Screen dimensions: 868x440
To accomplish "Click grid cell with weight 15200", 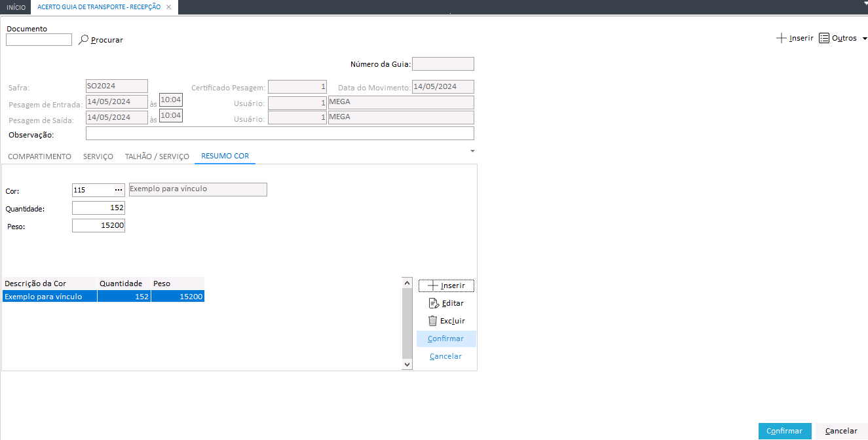I will (x=178, y=297).
